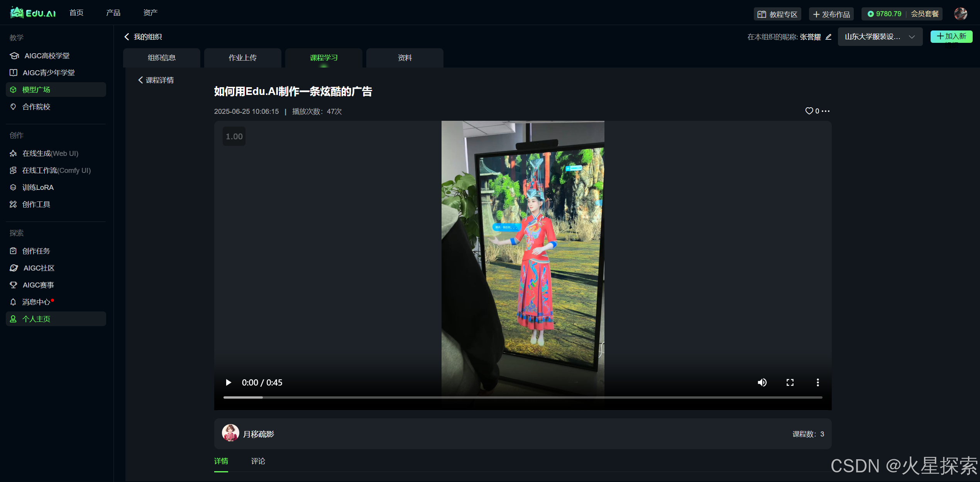Click the Edu.AI logo
980x482 pixels.
(x=33, y=13)
